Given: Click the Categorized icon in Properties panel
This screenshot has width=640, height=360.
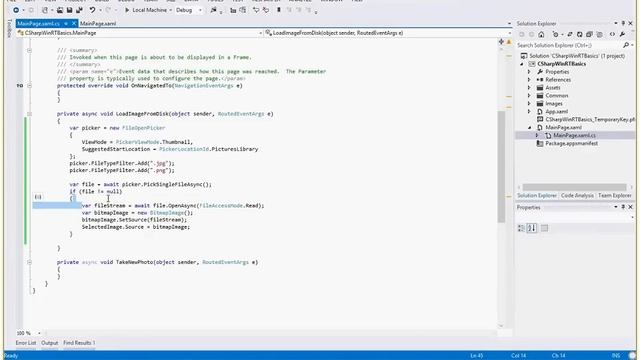Looking at the screenshot, I should pos(521,228).
